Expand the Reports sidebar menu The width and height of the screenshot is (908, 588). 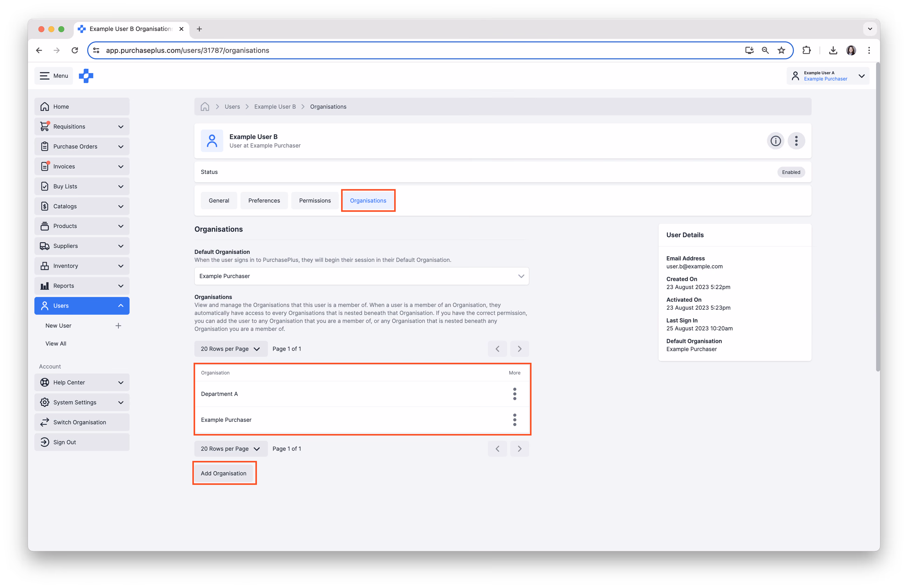point(82,286)
